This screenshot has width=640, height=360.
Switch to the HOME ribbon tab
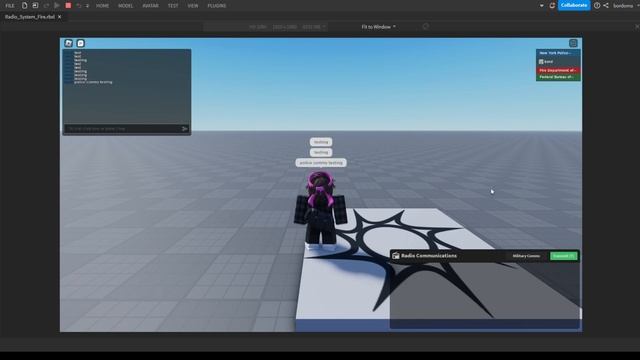pyautogui.click(x=102, y=6)
